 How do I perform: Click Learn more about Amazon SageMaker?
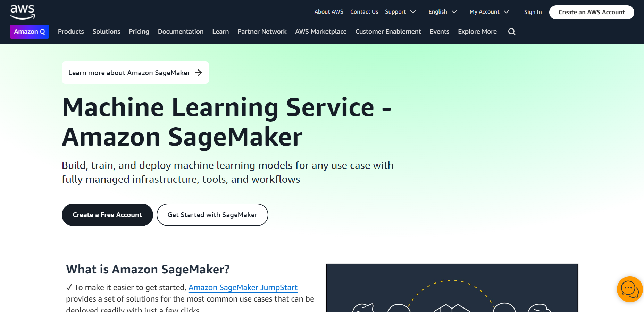point(135,73)
